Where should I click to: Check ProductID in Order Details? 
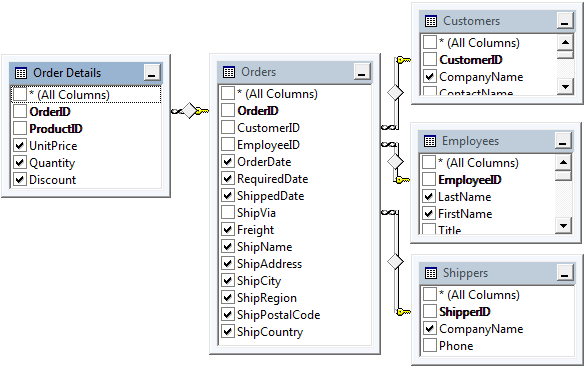(20, 129)
